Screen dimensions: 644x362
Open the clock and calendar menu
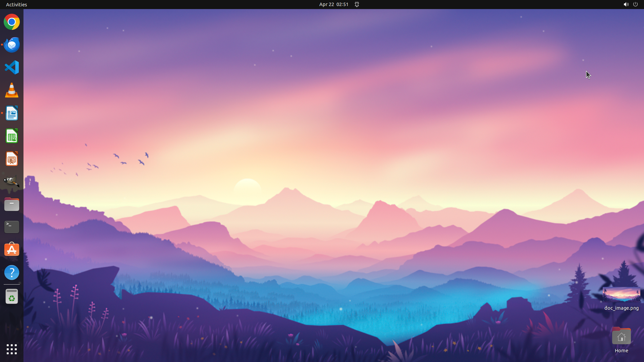click(333, 4)
